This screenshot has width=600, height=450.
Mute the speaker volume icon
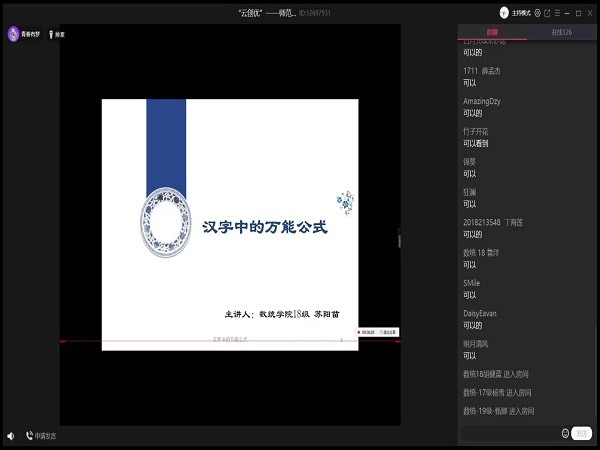click(x=11, y=436)
